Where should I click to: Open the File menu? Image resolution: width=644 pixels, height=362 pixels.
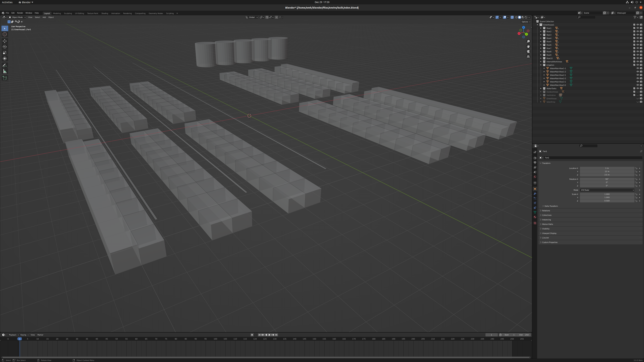click(7, 13)
